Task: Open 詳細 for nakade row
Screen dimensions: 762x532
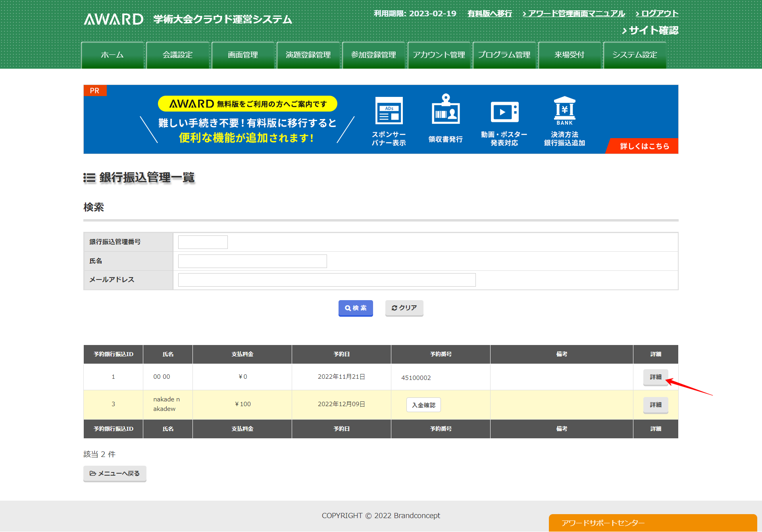Action: [x=655, y=405]
